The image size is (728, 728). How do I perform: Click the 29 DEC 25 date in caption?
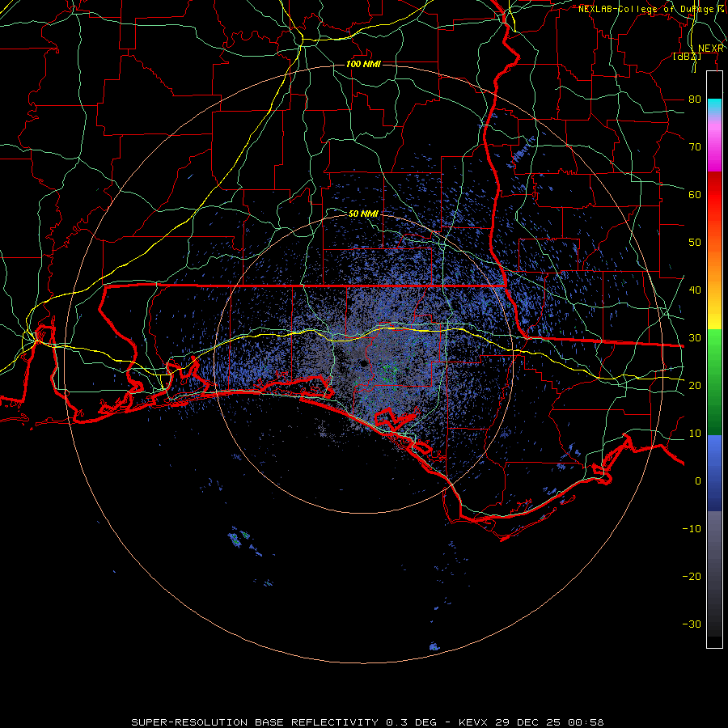528,722
